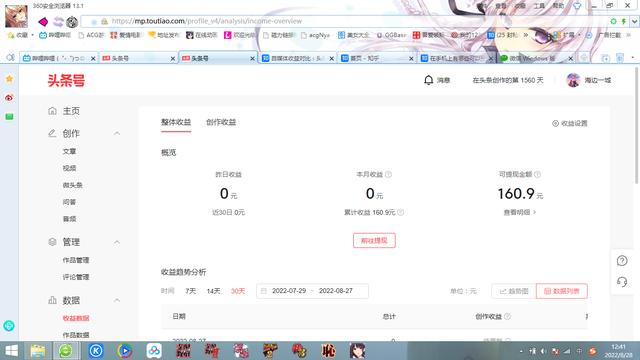Open 问答 in sidebar
Screen dimensions: 640x360
click(x=69, y=202)
